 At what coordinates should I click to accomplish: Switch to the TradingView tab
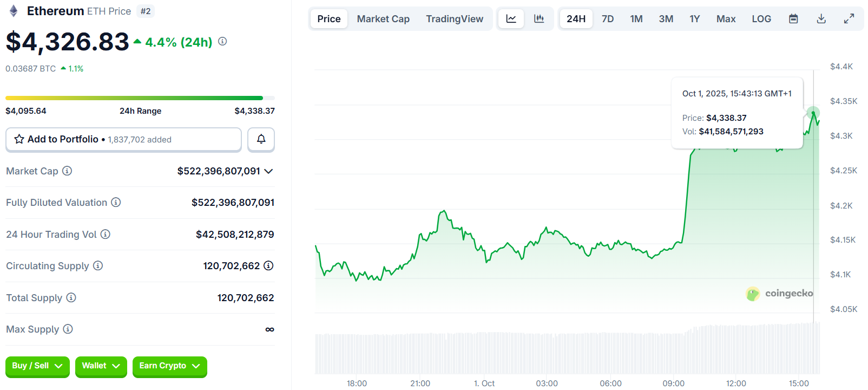454,19
